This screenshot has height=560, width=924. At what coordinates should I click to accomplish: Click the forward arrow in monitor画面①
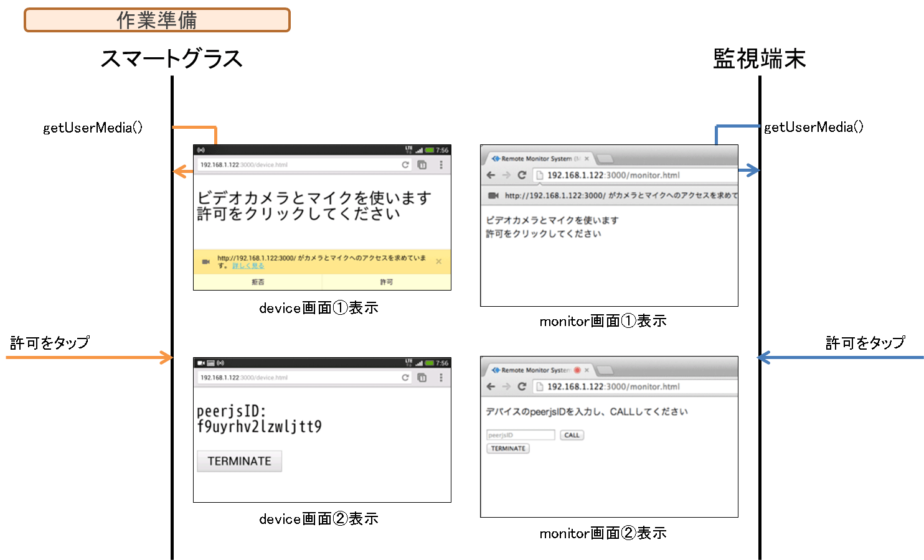click(506, 175)
